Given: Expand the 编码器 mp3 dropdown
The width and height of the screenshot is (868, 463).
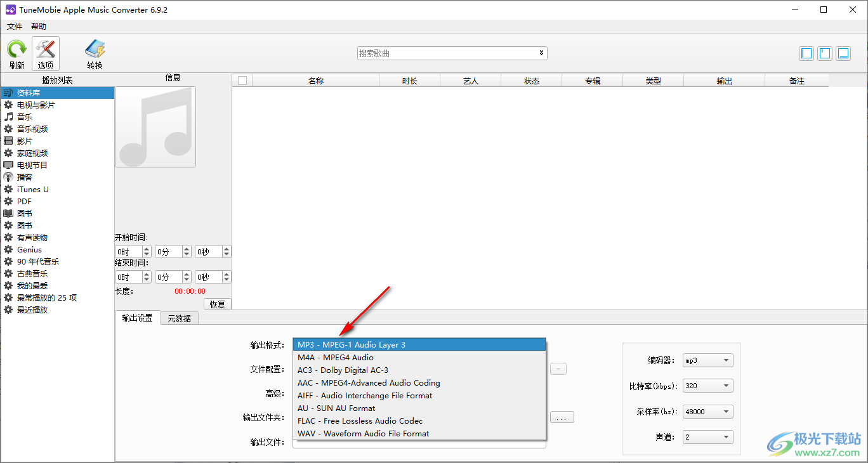Looking at the screenshot, I should coord(707,360).
